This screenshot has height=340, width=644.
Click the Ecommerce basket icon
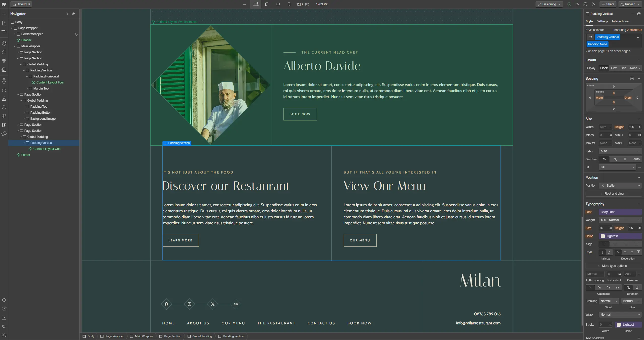click(x=4, y=107)
